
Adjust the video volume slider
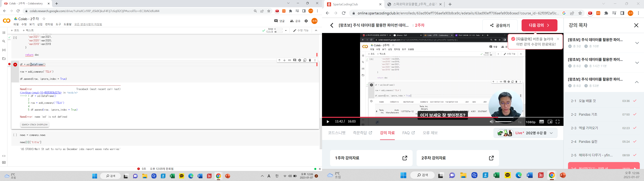(x=504, y=122)
